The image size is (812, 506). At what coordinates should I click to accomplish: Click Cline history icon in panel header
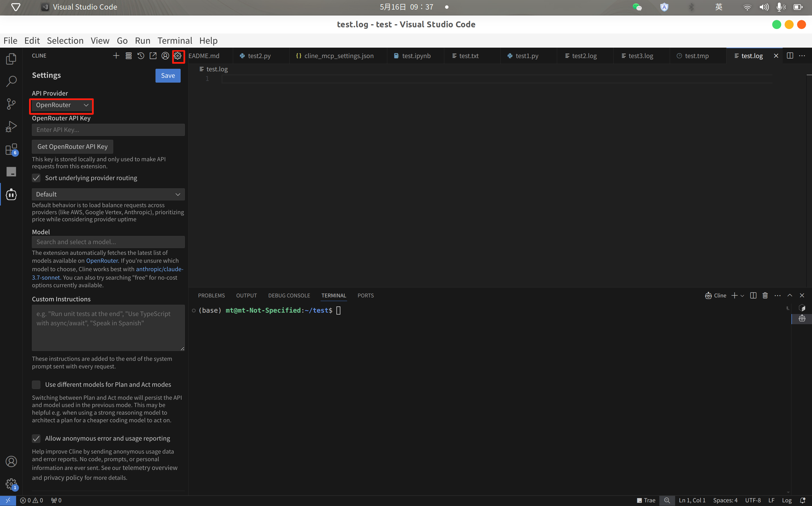pyautogui.click(x=141, y=56)
